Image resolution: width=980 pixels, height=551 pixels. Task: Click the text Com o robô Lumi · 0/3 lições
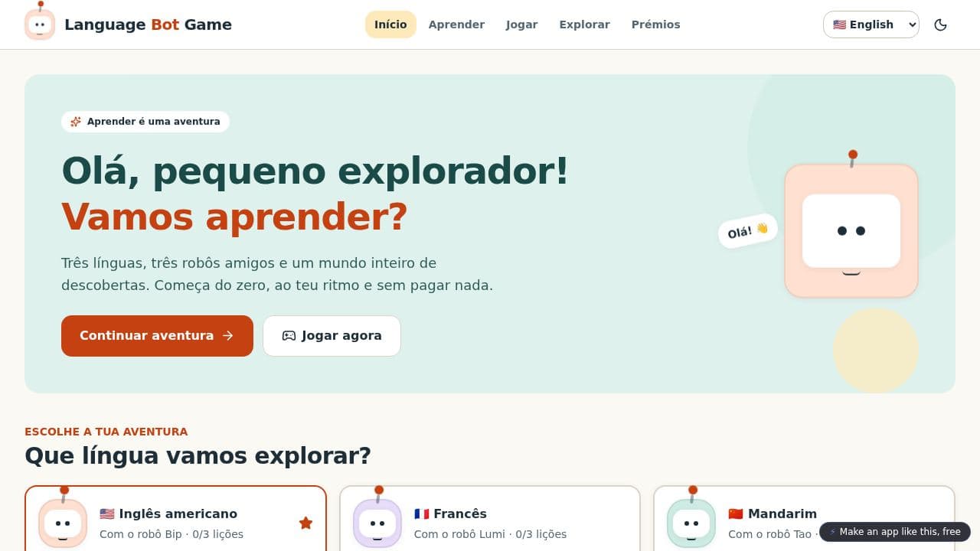click(x=490, y=534)
